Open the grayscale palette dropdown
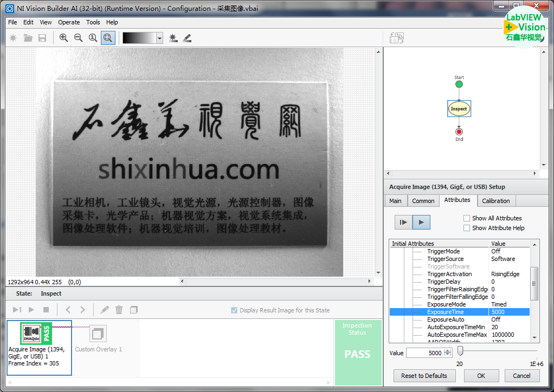 (x=159, y=38)
